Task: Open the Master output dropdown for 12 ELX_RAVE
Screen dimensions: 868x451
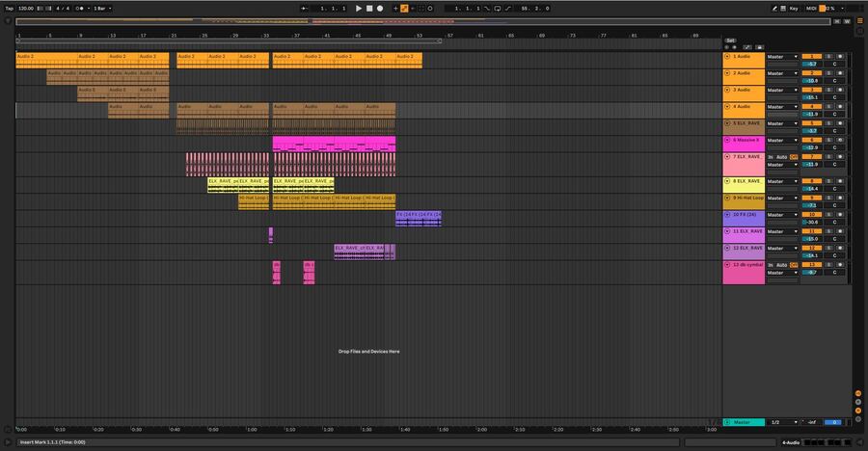Action: [782, 249]
